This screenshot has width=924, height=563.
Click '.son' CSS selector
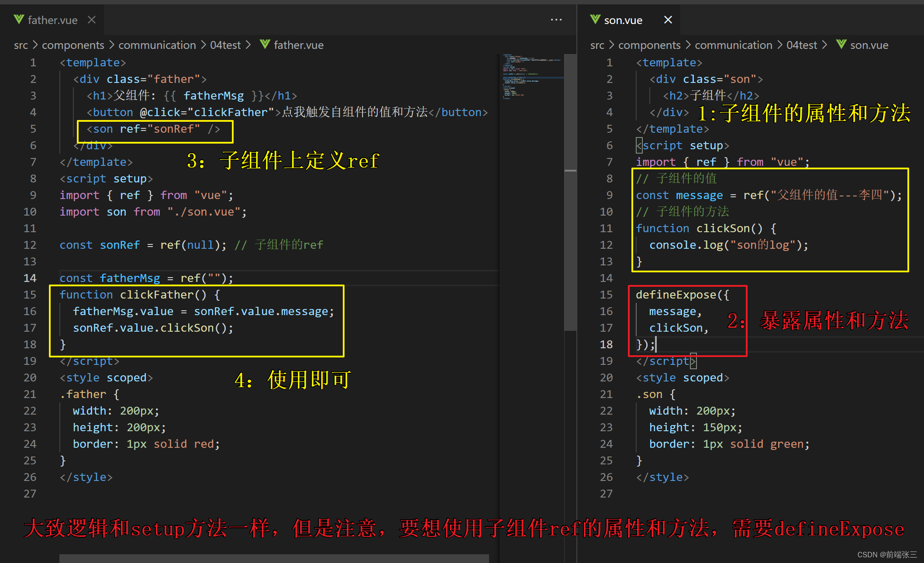[649, 394]
